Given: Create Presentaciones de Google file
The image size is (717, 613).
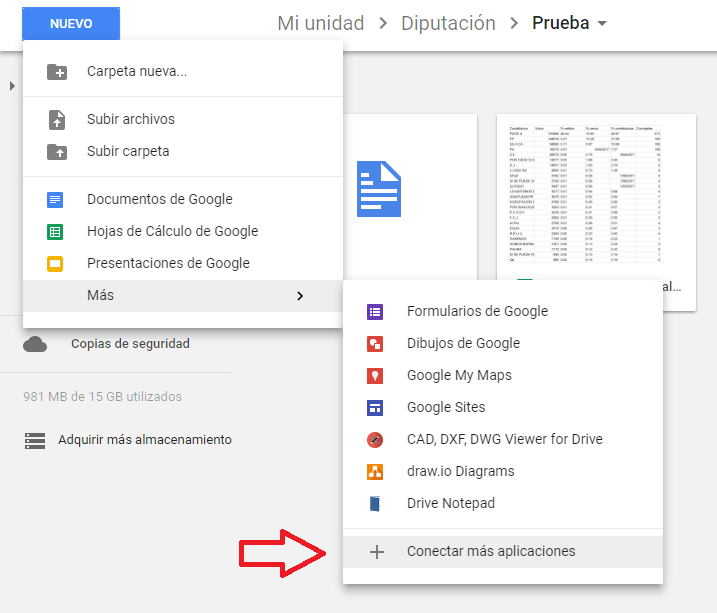Looking at the screenshot, I should pyautogui.click(x=183, y=263).
